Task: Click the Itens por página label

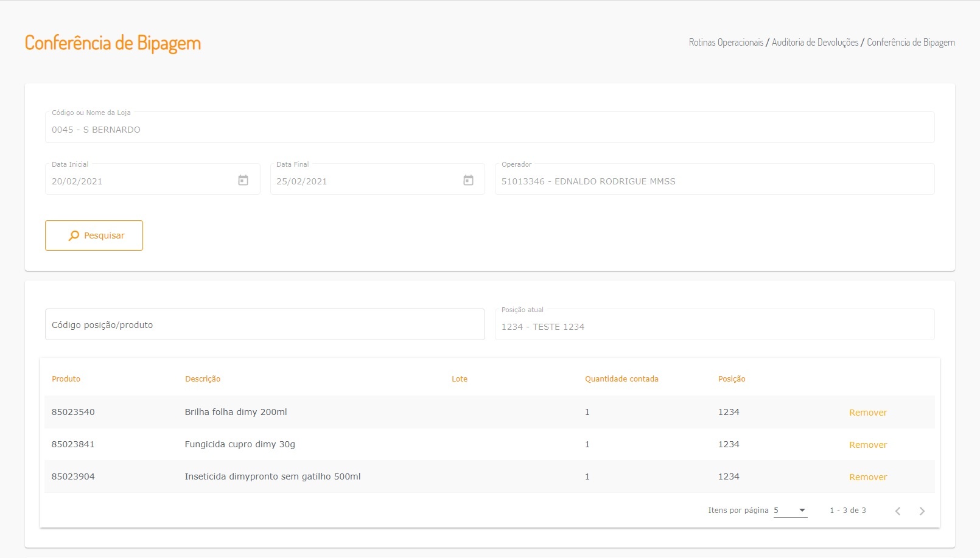Action: pos(738,511)
